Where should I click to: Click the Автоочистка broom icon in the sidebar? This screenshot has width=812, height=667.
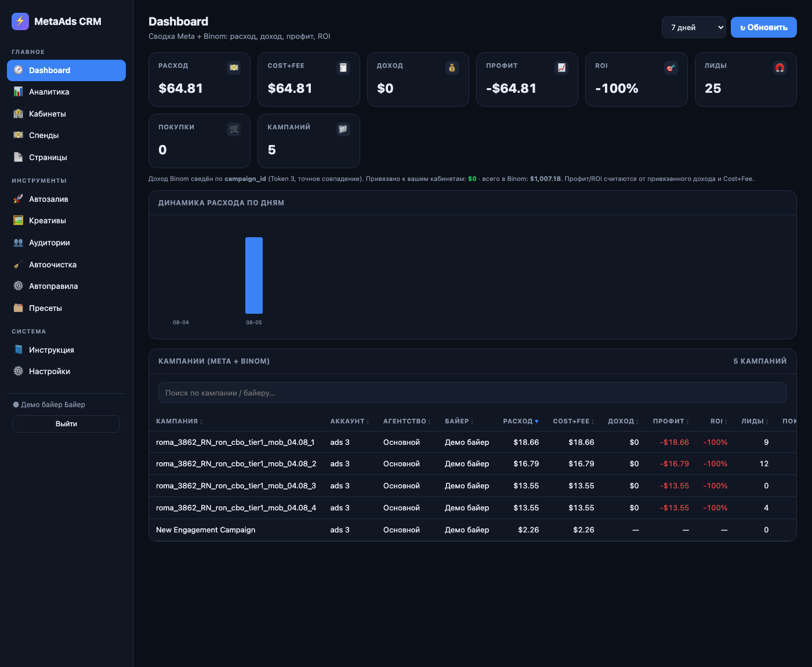pyautogui.click(x=19, y=264)
